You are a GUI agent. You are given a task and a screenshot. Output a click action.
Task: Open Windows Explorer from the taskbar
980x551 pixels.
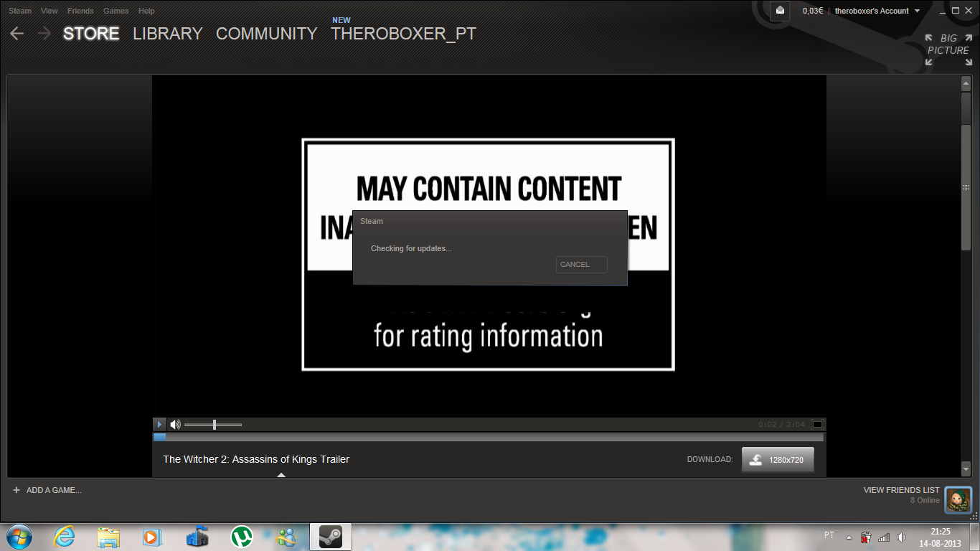click(x=108, y=537)
